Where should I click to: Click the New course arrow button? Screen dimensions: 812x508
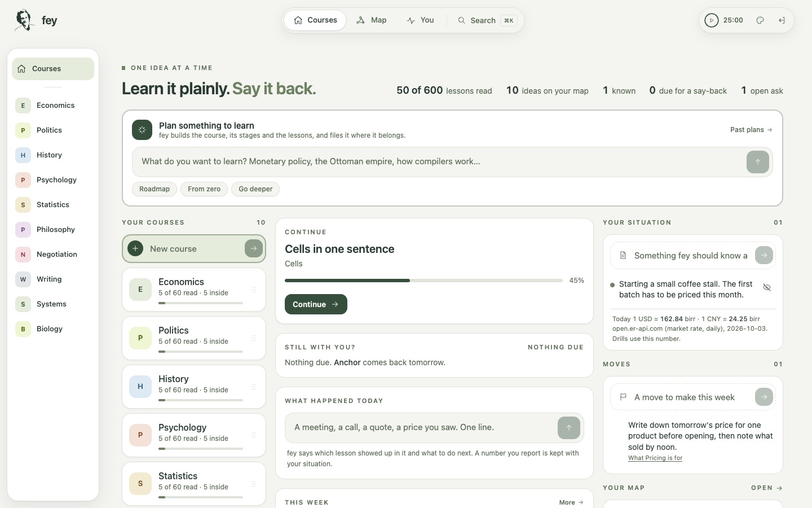click(254, 248)
